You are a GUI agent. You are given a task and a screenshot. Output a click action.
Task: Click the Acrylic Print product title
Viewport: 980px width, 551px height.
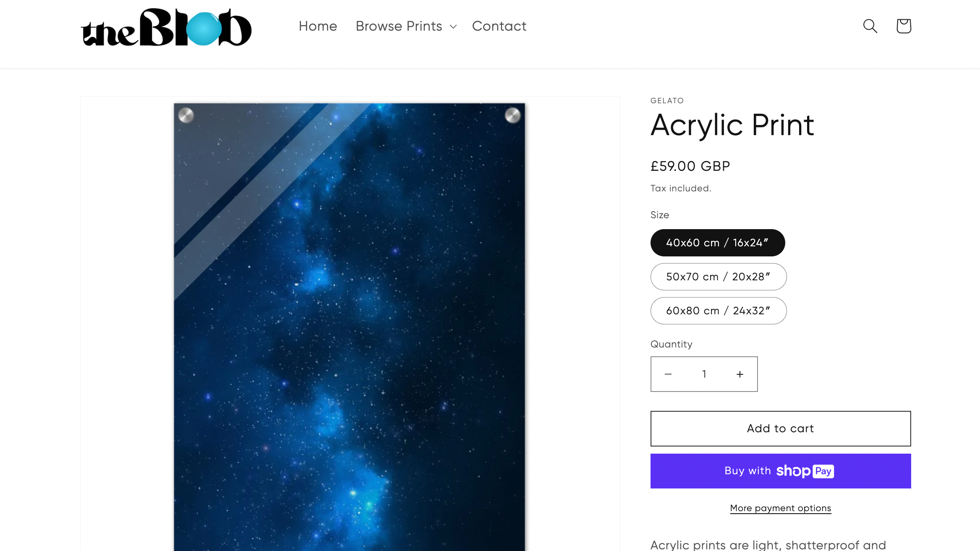tap(732, 125)
